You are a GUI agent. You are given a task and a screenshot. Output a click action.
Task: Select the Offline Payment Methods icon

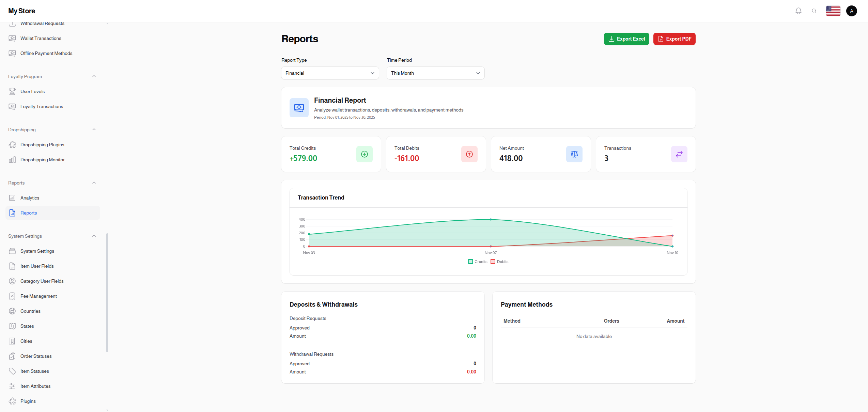pyautogui.click(x=12, y=53)
